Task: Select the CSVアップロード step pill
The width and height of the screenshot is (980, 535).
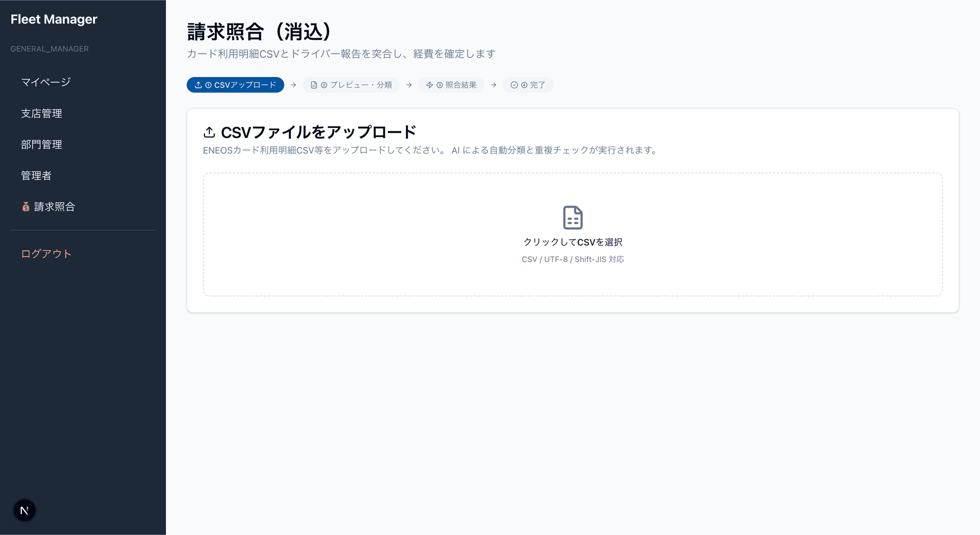Action: pos(235,85)
